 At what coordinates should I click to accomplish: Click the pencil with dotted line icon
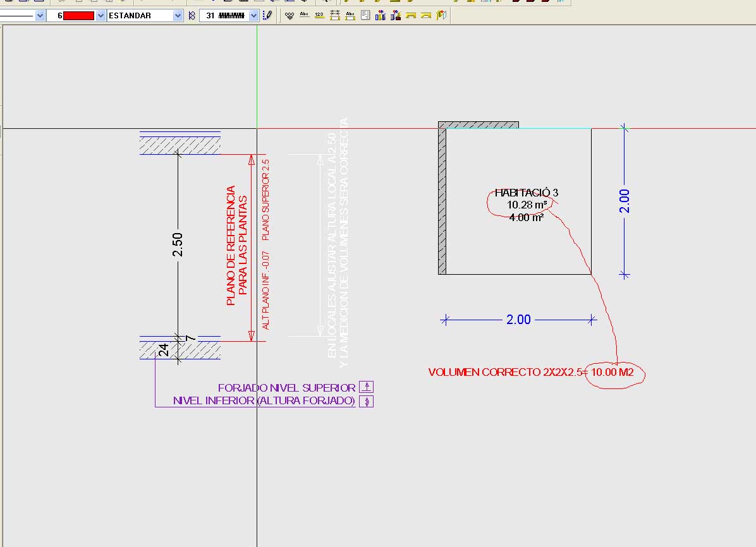(267, 15)
